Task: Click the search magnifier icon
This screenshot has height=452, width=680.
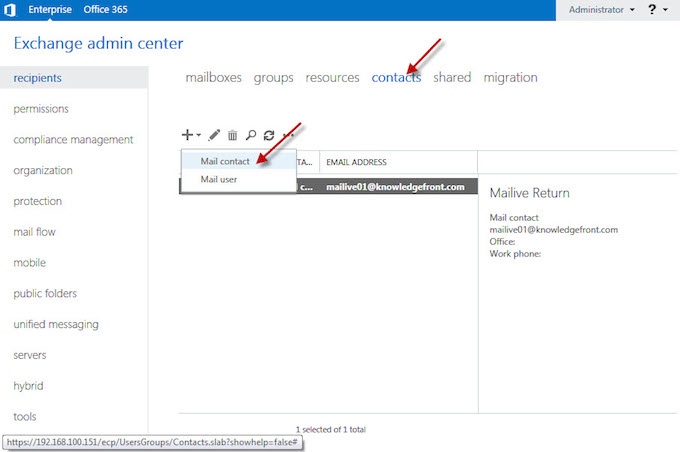Action: pos(251,135)
